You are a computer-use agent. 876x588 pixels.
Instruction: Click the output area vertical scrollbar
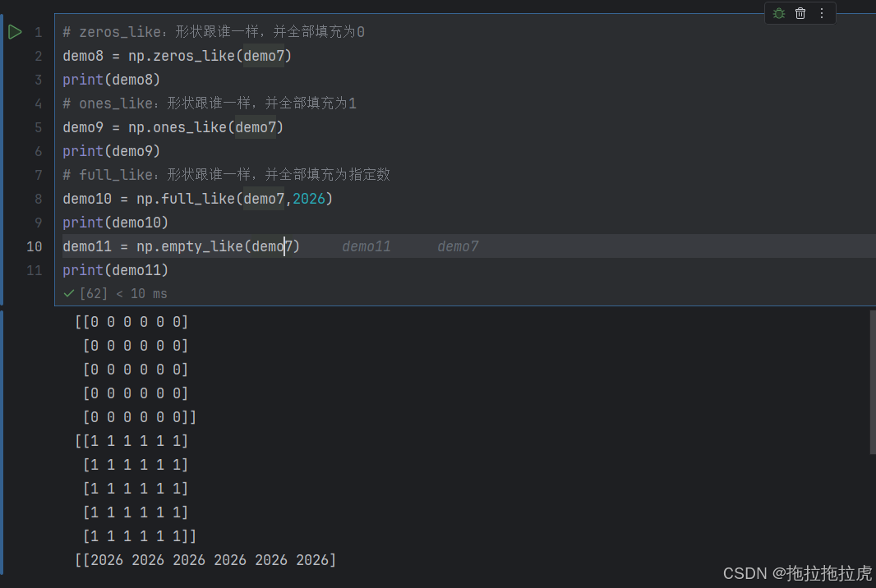click(873, 383)
